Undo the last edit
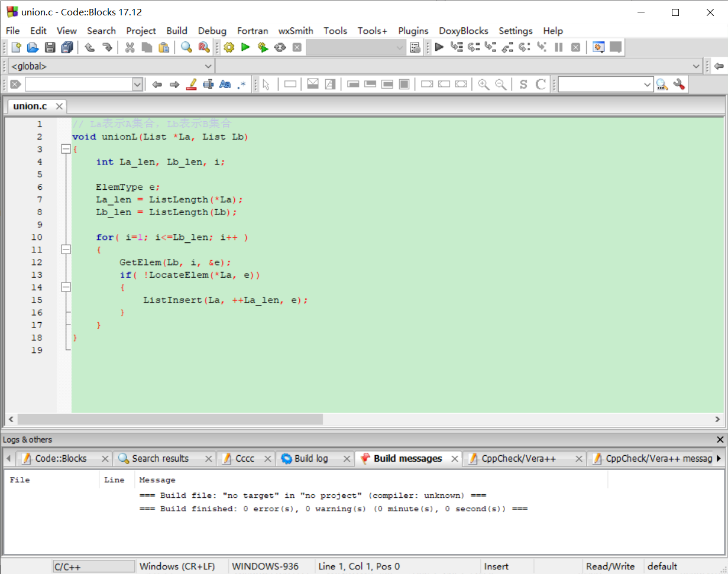 [x=90, y=47]
